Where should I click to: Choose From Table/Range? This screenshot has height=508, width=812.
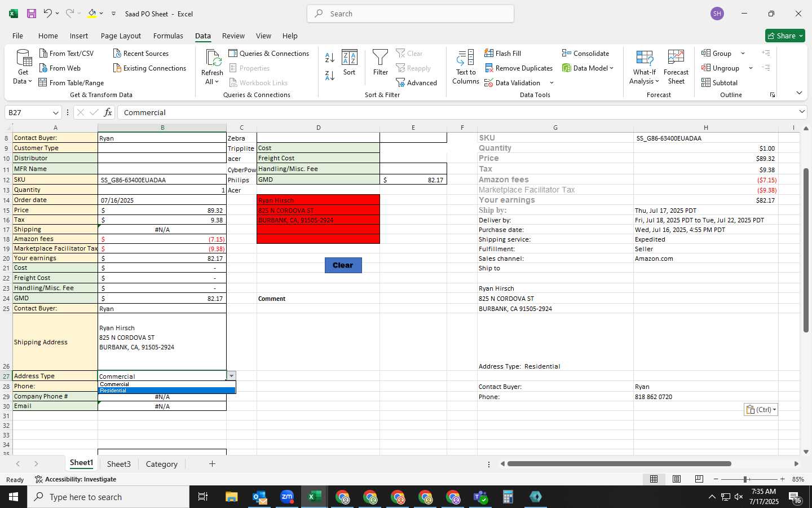click(72, 82)
